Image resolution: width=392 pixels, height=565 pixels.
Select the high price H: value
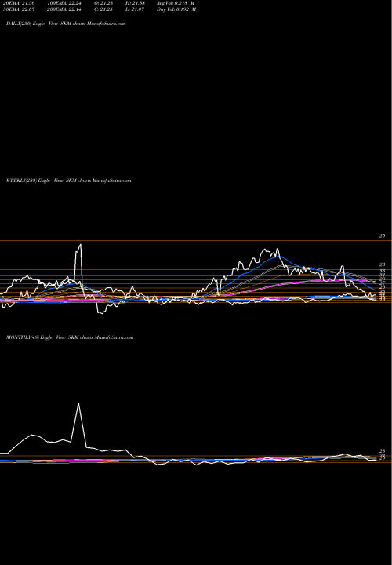coord(135,3)
